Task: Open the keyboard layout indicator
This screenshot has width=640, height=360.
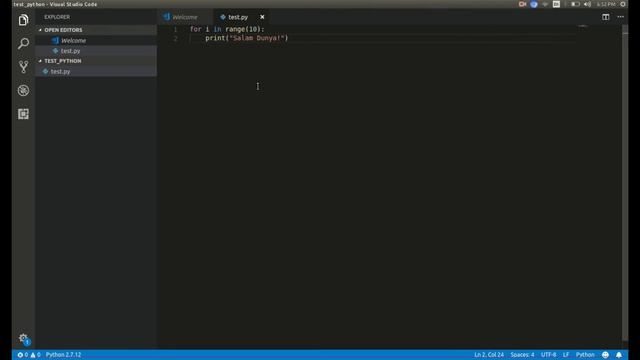Action: pyautogui.click(x=556, y=4)
